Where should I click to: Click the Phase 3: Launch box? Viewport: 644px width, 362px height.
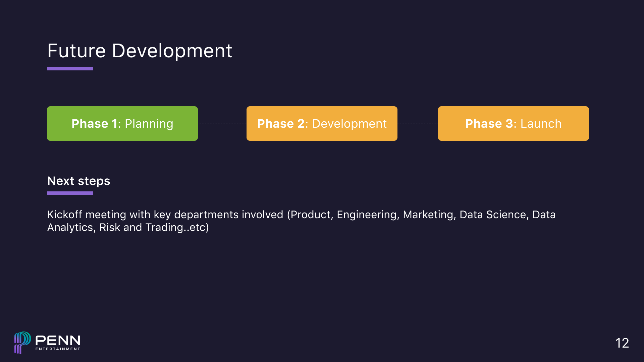pos(513,123)
